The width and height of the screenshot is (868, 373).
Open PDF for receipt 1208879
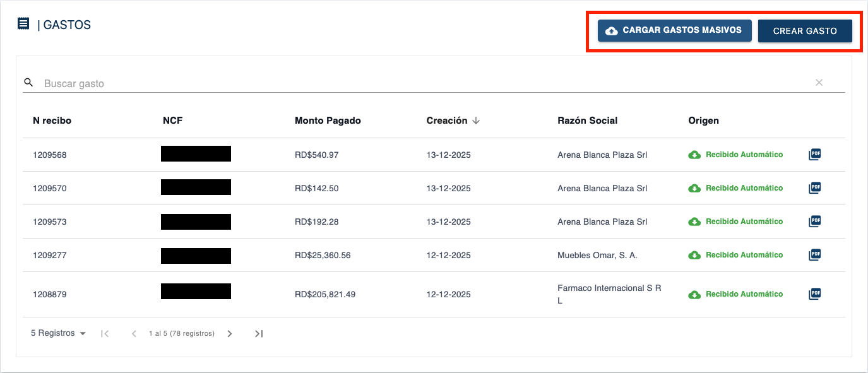click(815, 294)
